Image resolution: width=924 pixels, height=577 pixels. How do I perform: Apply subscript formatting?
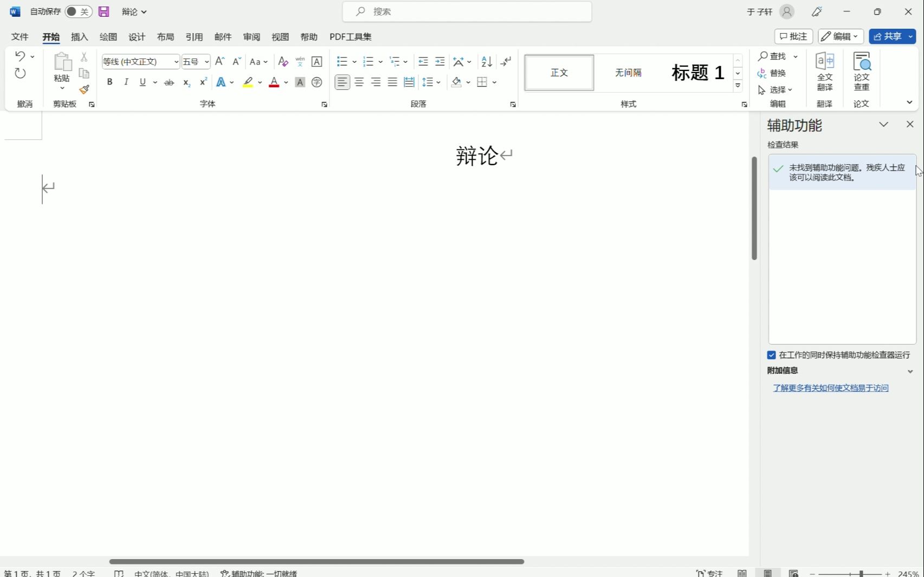click(186, 82)
